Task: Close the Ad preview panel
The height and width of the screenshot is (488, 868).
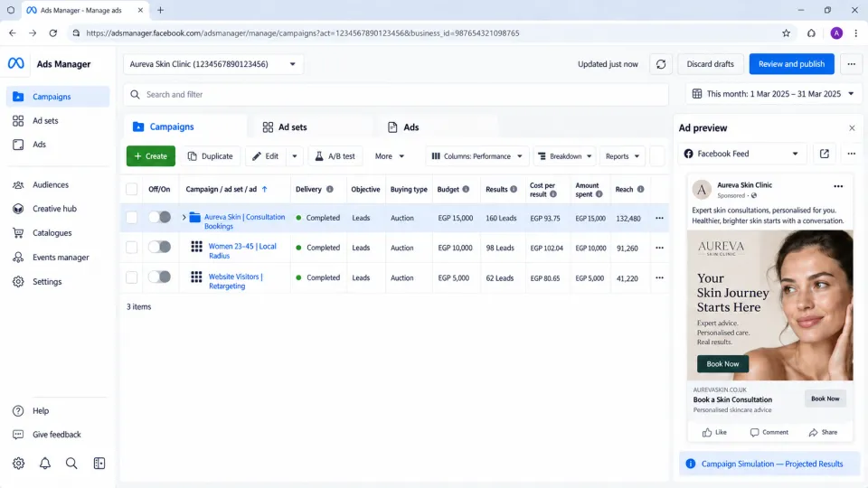Action: pos(852,127)
